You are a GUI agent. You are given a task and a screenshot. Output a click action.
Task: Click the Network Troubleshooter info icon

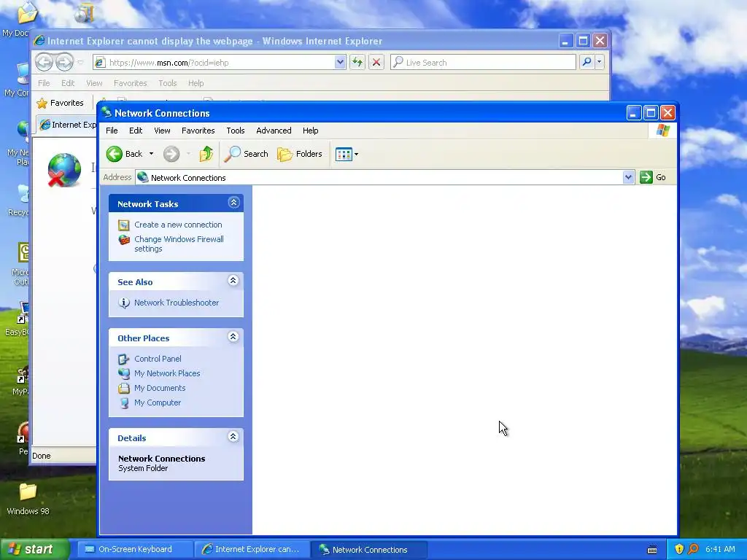point(124,303)
